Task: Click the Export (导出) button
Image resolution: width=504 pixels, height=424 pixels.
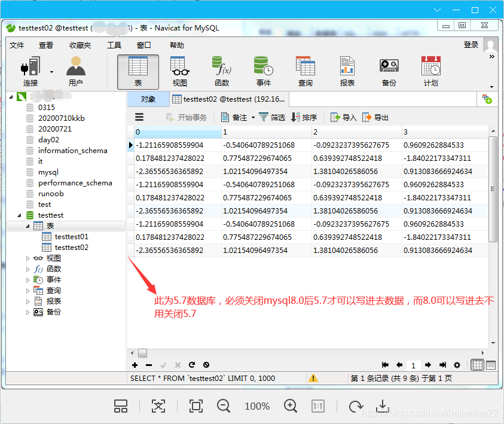Action: tap(375, 117)
